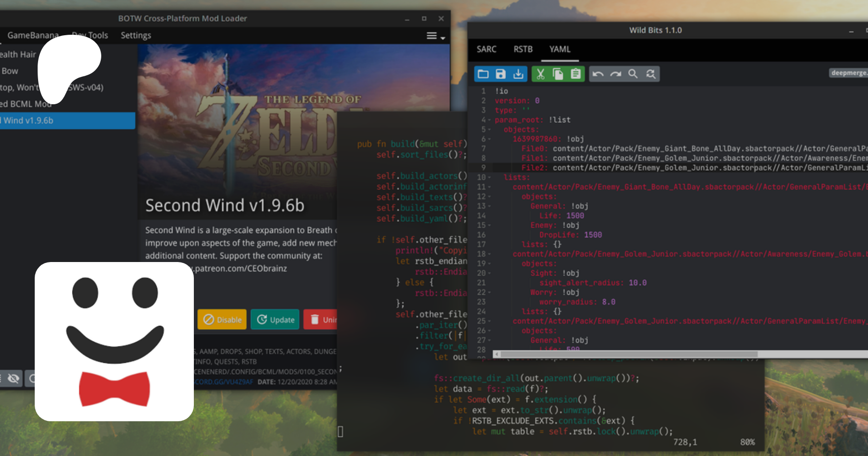The image size is (868, 456).
Task: Collapse the param_root fold on line 4
Action: point(489,120)
